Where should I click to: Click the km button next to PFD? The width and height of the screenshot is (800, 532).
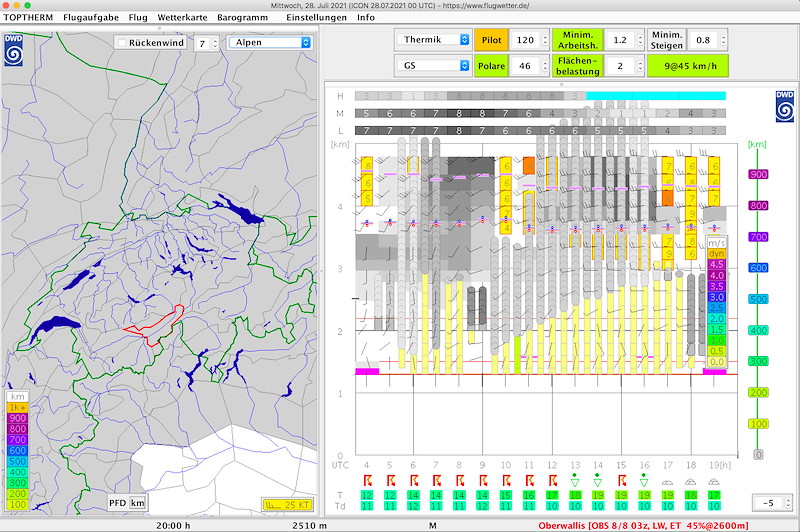coord(138,503)
